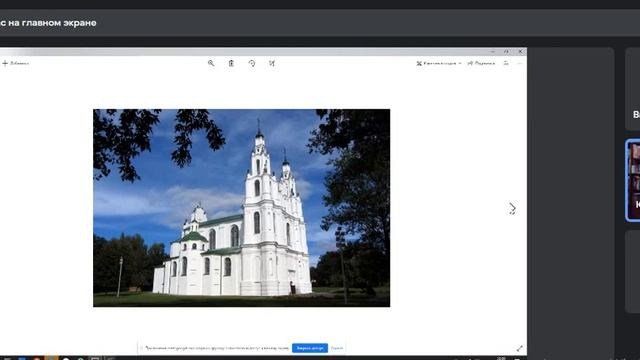
Task: Select the highlighted participant video thumbnail
Action: (x=633, y=180)
